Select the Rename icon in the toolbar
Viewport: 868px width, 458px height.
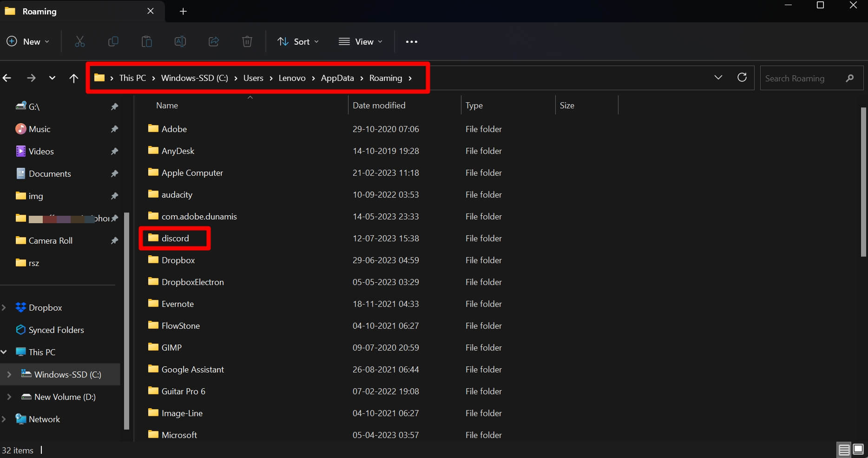tap(180, 41)
